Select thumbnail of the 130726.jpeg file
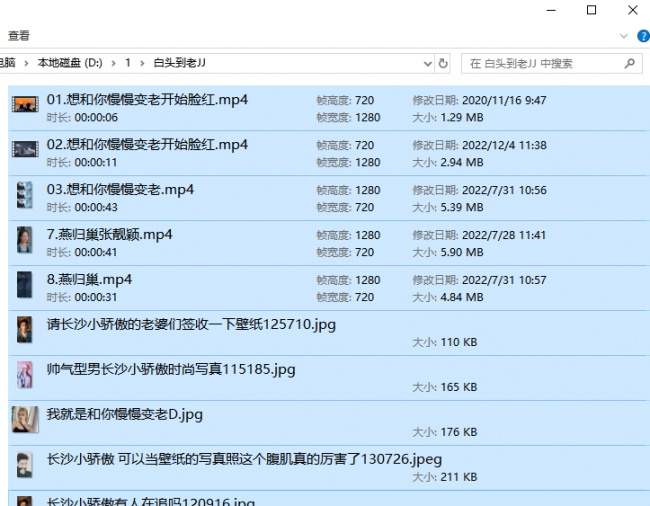 (x=24, y=465)
